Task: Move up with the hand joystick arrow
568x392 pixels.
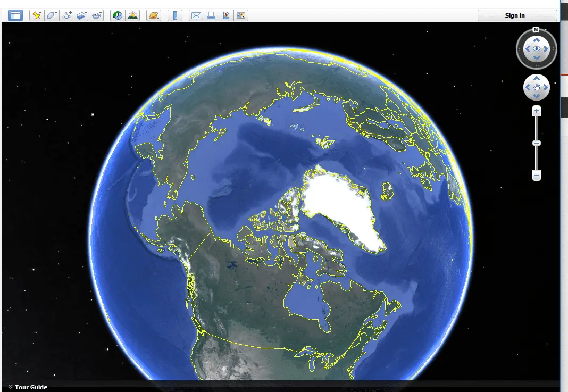Action: click(537, 78)
